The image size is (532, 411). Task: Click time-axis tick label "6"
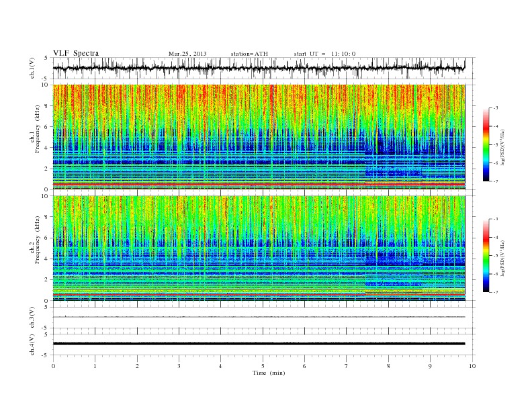304,366
